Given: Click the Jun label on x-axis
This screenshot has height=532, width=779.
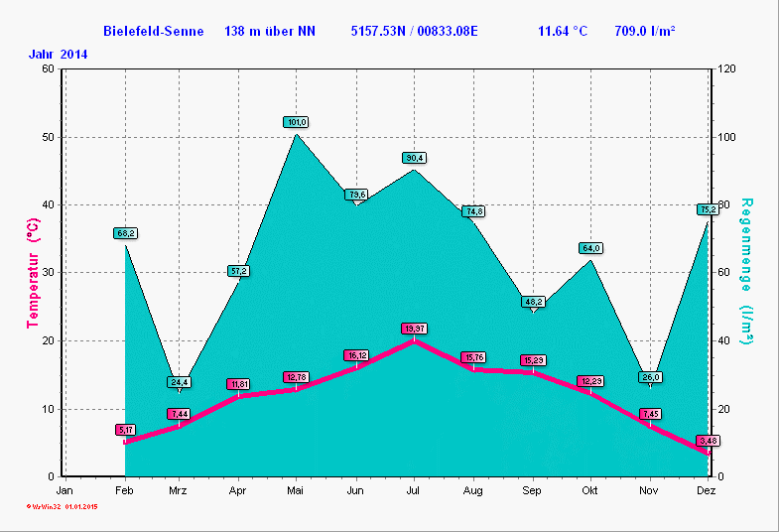Looking at the screenshot, I should point(355,490).
